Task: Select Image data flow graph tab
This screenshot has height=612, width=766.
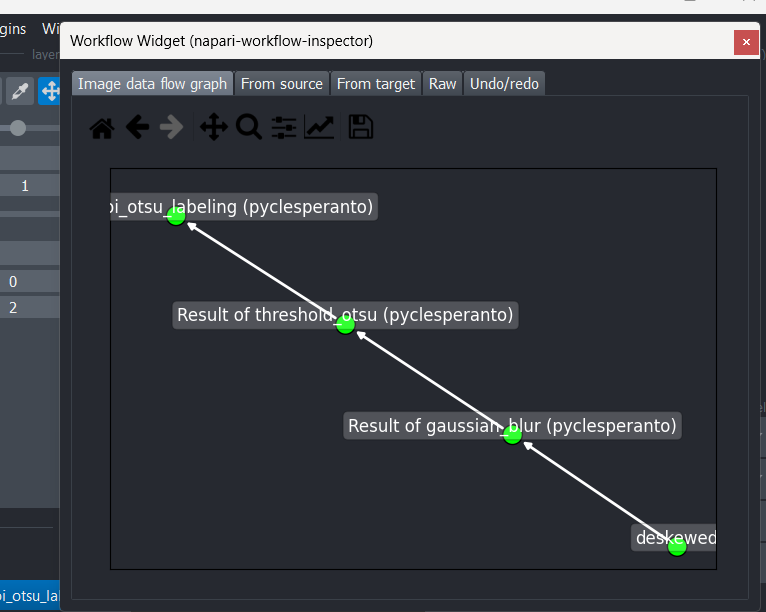Action: (x=152, y=84)
